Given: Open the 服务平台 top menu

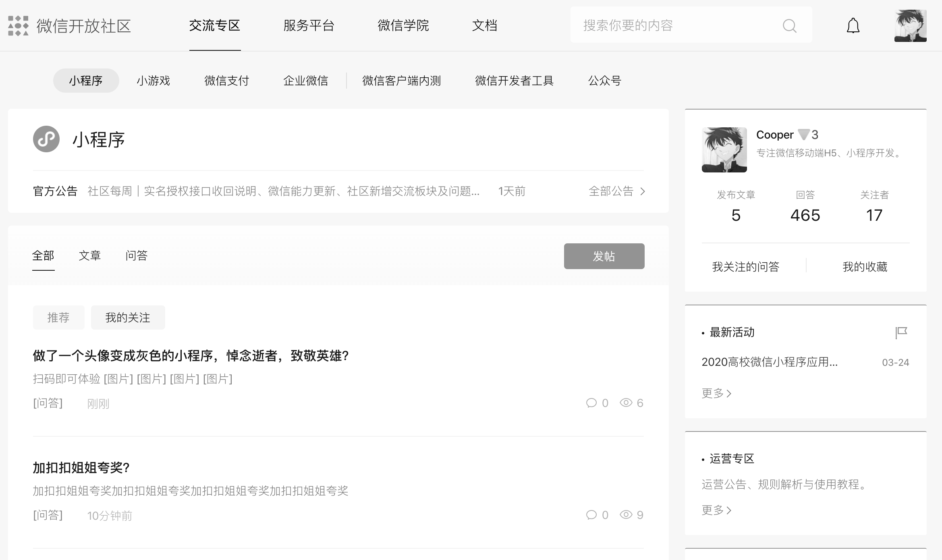Looking at the screenshot, I should (x=309, y=26).
